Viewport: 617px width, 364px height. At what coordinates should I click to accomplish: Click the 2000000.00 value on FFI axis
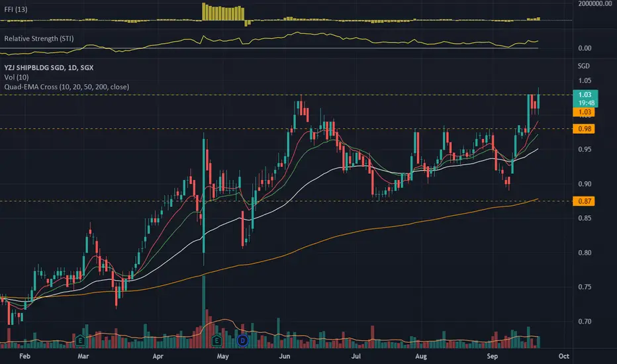[595, 3]
